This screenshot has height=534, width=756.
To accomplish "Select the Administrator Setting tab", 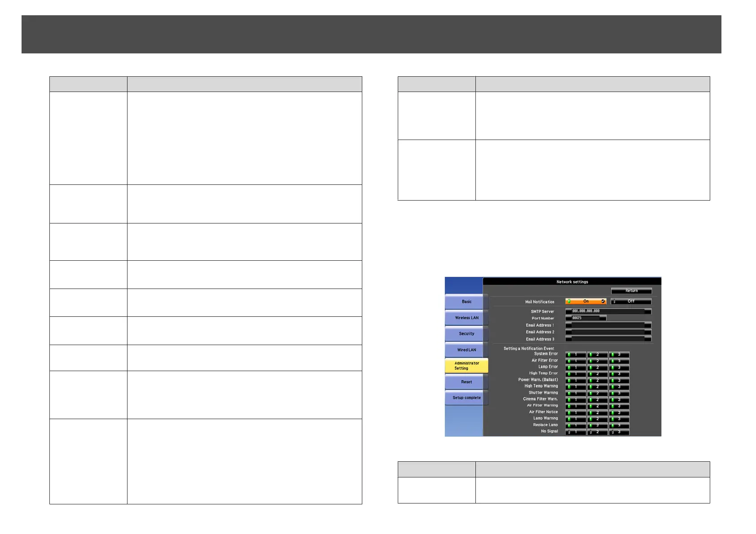I will (466, 366).
